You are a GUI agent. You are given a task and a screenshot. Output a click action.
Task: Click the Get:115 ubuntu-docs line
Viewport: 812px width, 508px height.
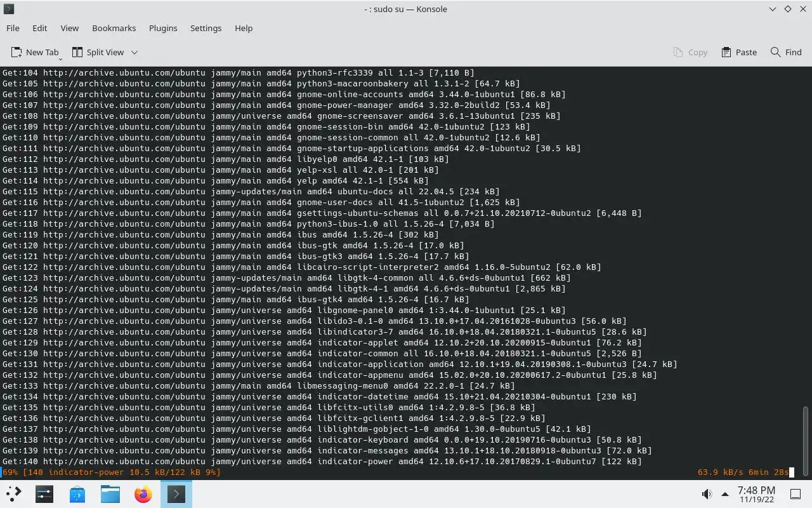[x=251, y=191]
